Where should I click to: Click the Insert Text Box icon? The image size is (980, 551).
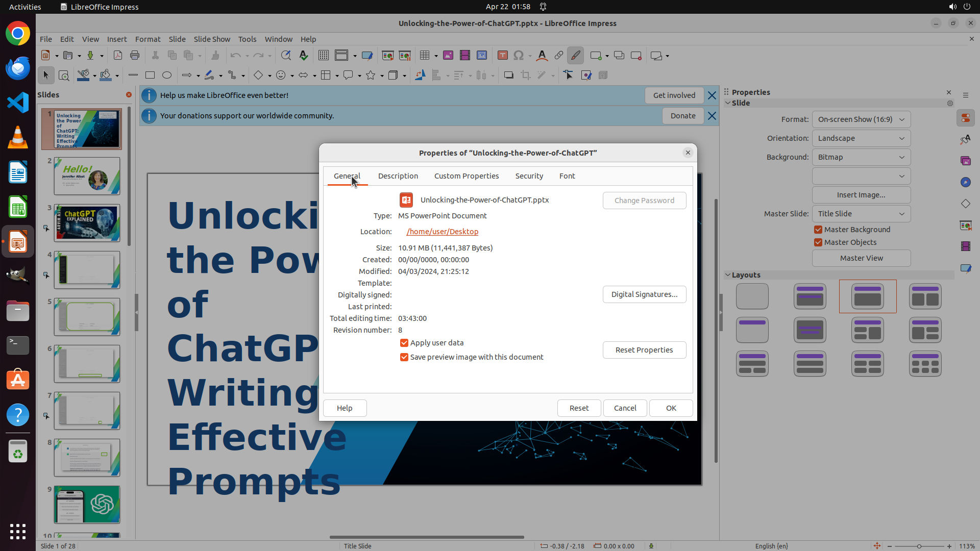click(502, 56)
